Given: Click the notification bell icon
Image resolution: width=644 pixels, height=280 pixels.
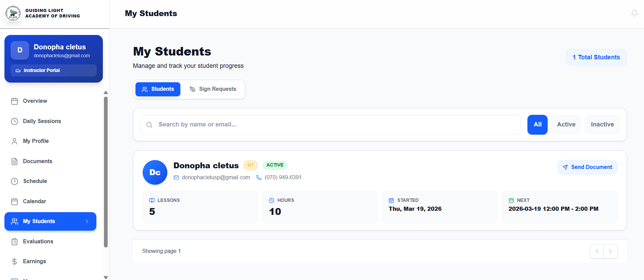Looking at the screenshot, I should coord(634,13).
